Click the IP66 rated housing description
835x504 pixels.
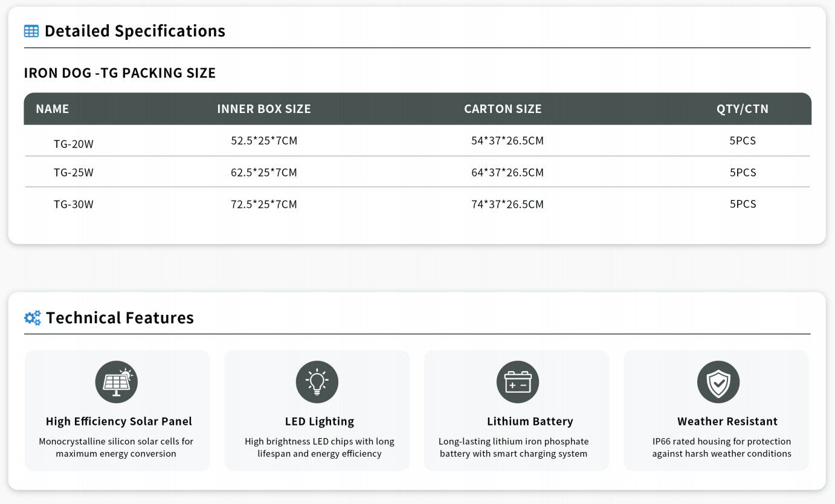pyautogui.click(x=721, y=448)
